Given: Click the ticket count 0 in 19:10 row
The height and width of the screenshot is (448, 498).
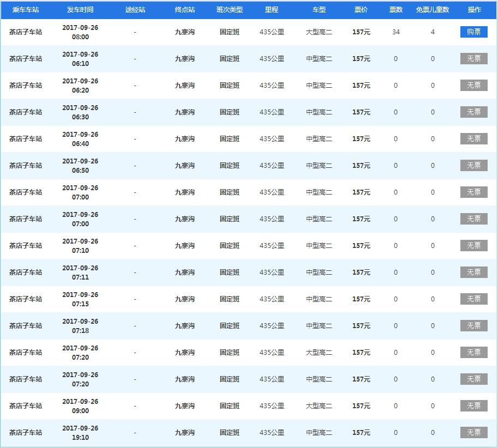Looking at the screenshot, I should tap(396, 432).
